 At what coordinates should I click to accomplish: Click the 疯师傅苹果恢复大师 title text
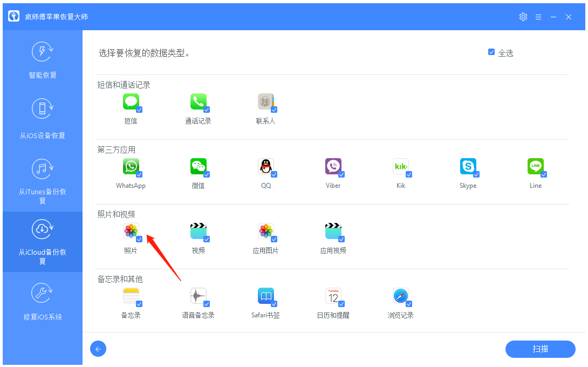[x=57, y=17]
